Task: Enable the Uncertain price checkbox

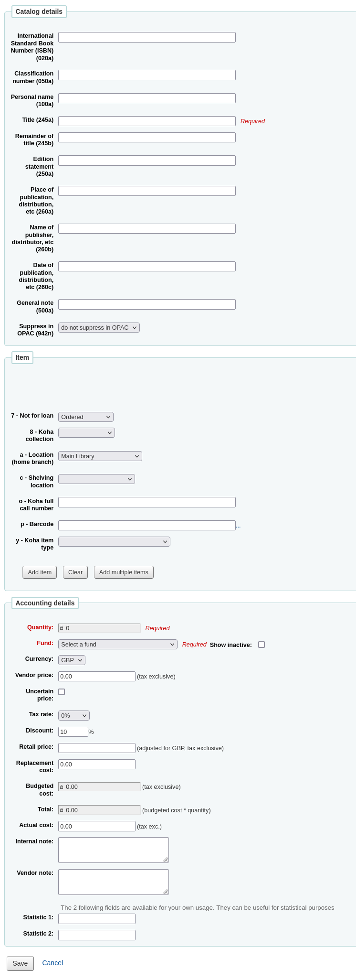Action: (62, 692)
